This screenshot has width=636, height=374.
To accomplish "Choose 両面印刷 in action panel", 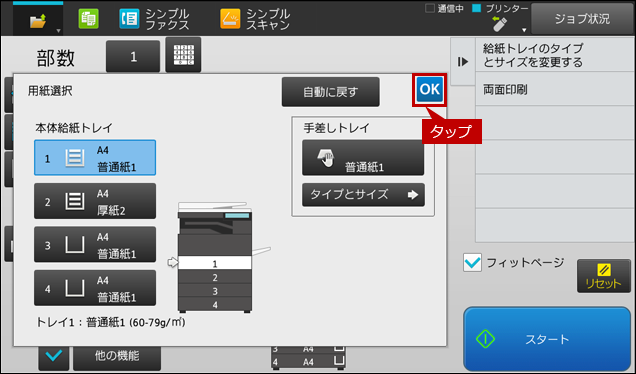I will (554, 89).
